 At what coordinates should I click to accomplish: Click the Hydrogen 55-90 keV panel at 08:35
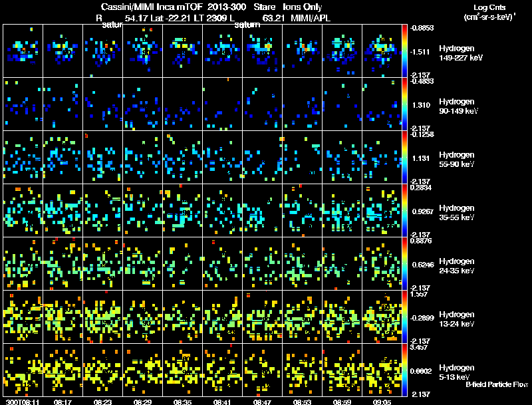[182, 158]
